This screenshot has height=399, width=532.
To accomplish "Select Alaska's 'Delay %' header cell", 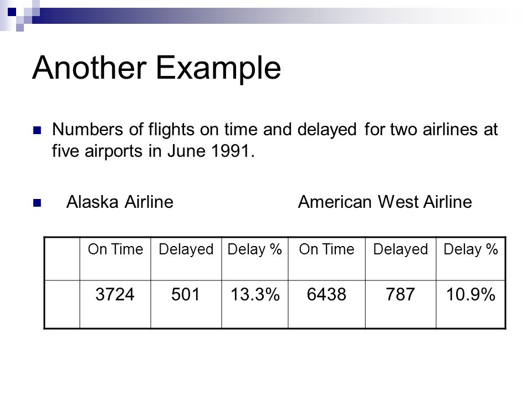I will [x=255, y=259].
